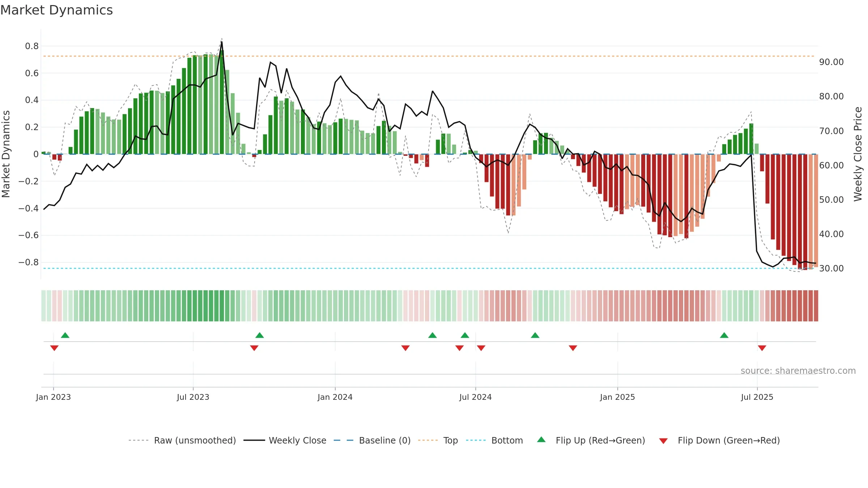Click the 30.00 right price axis label

tap(831, 268)
